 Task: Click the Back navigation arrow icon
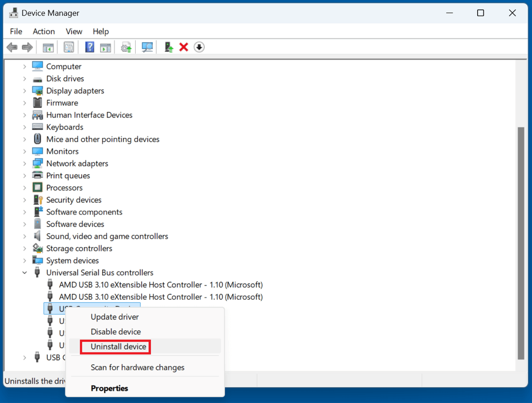pos(12,47)
